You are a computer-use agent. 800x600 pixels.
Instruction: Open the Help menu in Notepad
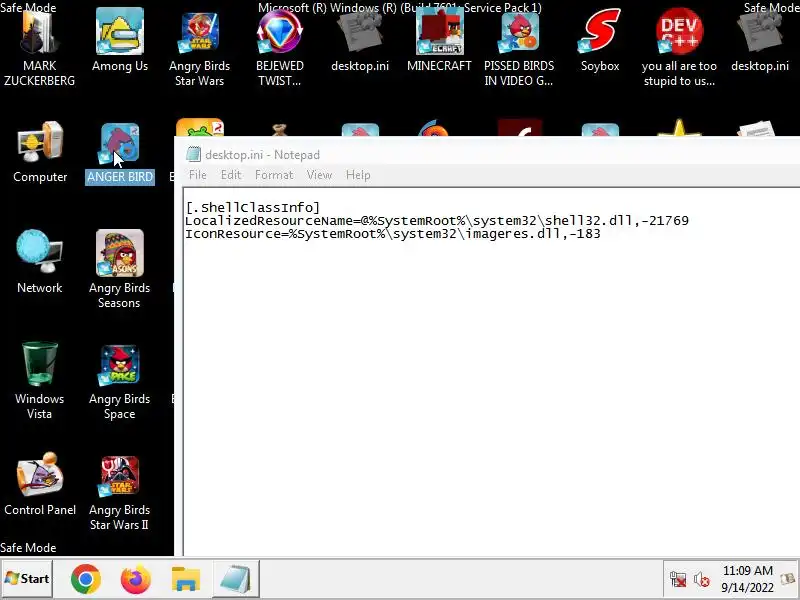[358, 175]
